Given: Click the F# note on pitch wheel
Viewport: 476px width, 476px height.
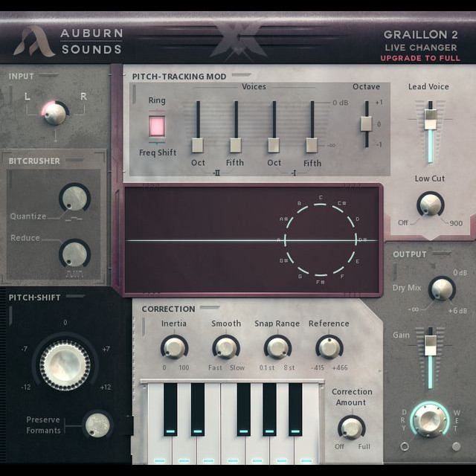Looking at the screenshot, I should click(x=321, y=282).
